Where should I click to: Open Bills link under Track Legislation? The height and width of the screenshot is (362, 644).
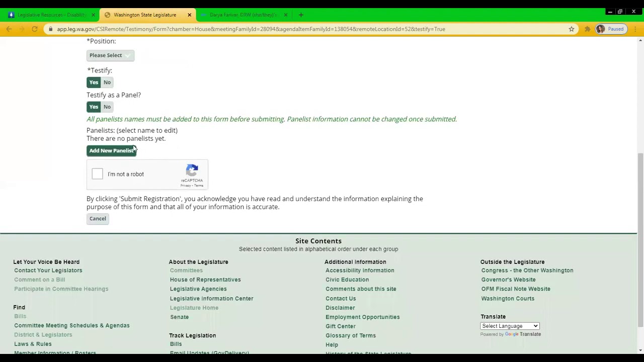(176, 344)
